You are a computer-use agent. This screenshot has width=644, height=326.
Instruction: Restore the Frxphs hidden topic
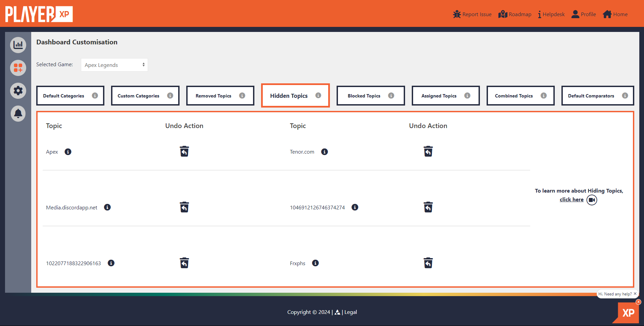click(428, 263)
